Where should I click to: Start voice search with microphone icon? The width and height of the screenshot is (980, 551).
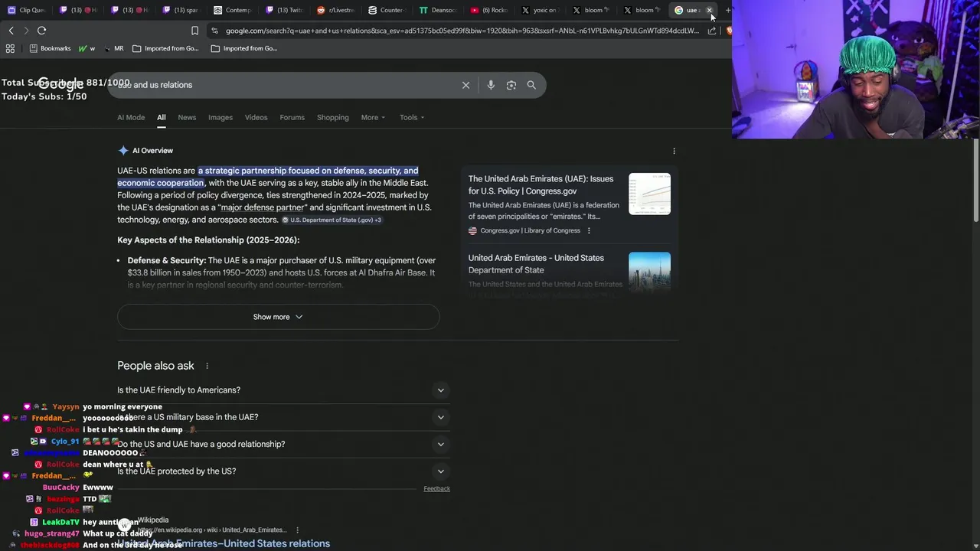pos(491,85)
